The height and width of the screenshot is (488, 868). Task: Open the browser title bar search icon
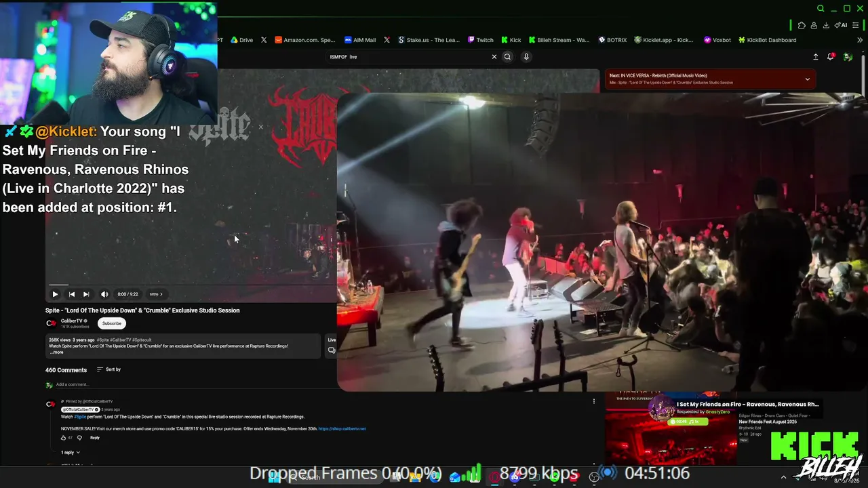[x=821, y=9]
